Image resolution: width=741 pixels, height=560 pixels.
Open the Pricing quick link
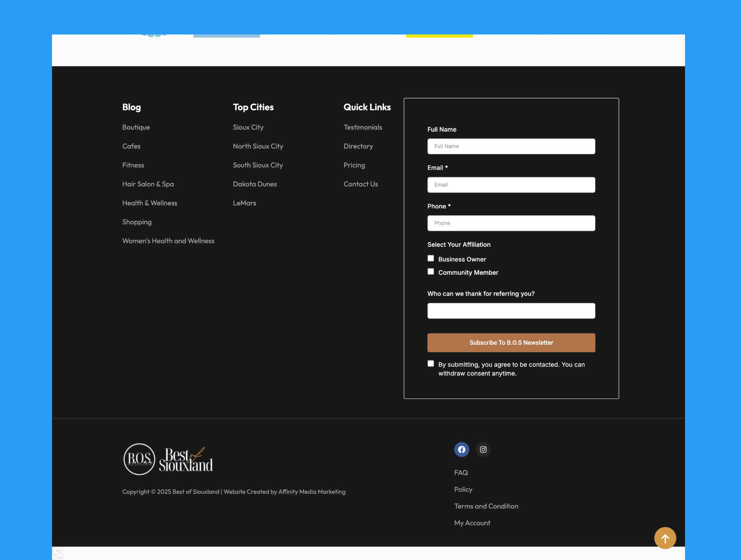click(x=354, y=165)
